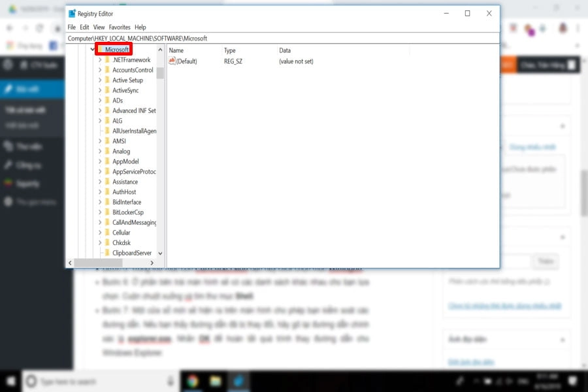Expand the Active Setup key
Image resolution: width=588 pixels, height=392 pixels.
100,80
